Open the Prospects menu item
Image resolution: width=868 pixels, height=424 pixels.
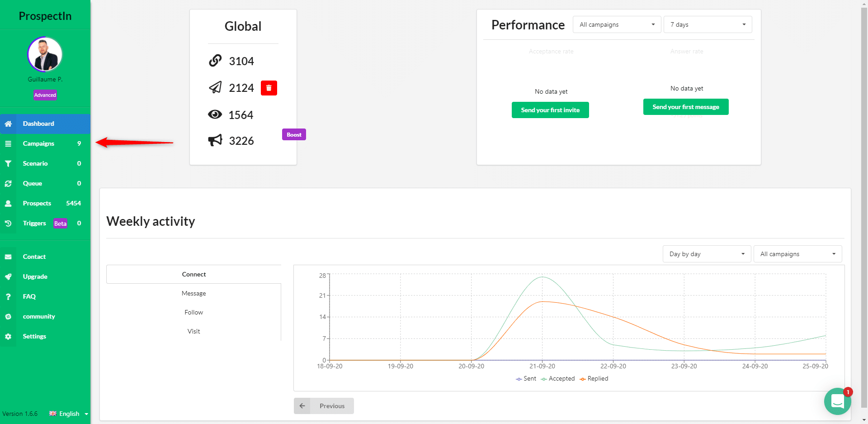(x=45, y=203)
